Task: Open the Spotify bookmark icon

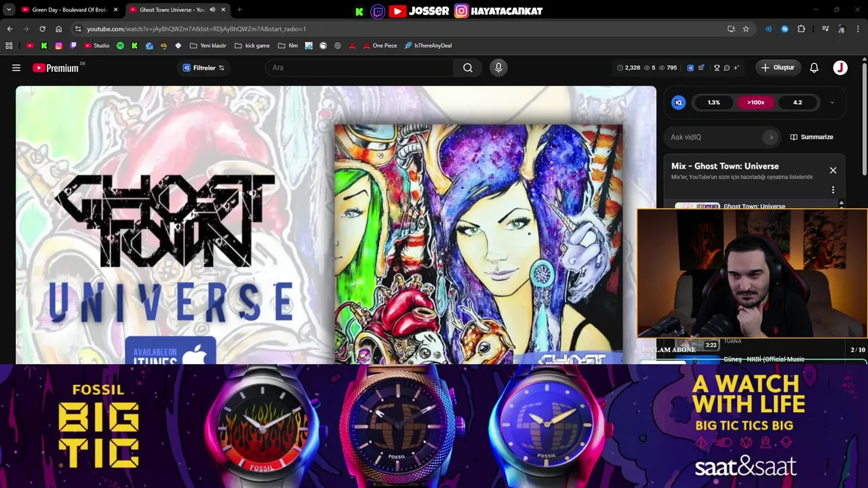Action: (120, 45)
